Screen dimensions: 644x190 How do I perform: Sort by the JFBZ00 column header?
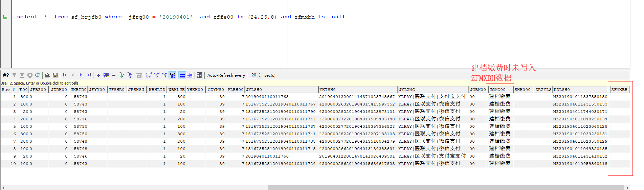(38, 90)
